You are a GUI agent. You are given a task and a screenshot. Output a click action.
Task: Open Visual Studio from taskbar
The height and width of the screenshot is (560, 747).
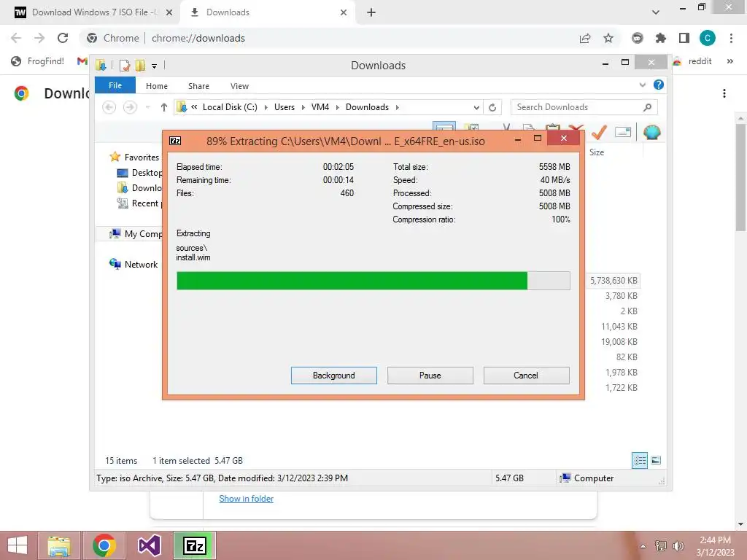tap(149, 545)
